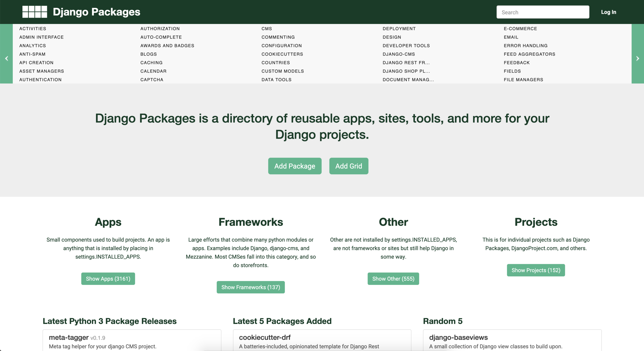Click the Search input field

pos(542,12)
